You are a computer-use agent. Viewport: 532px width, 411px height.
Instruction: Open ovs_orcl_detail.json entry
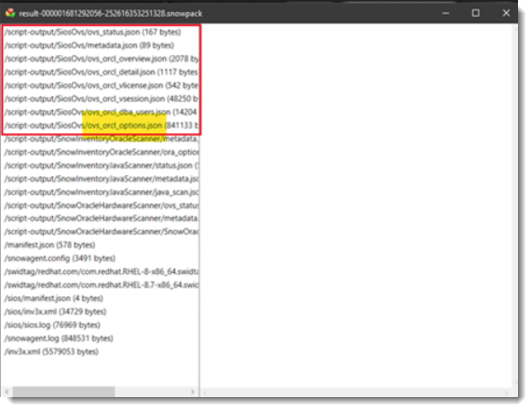click(x=102, y=72)
